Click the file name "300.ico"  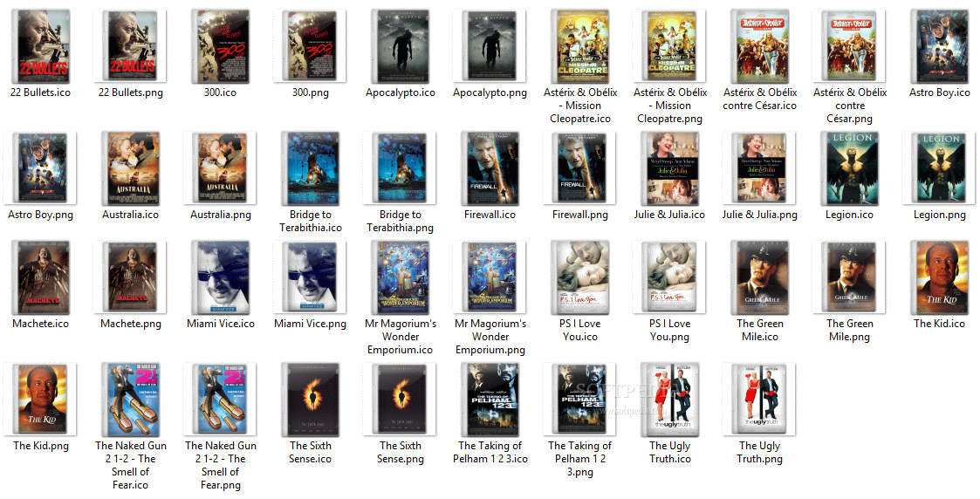click(x=221, y=93)
